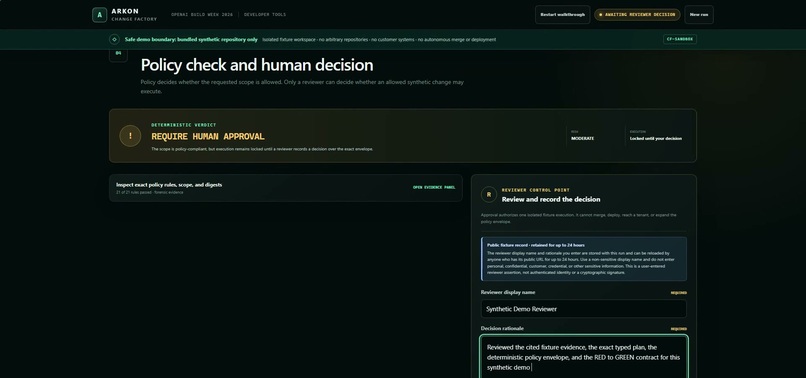This screenshot has width=806, height=378.
Task: Click Restart walkthrough button
Action: click(x=562, y=14)
